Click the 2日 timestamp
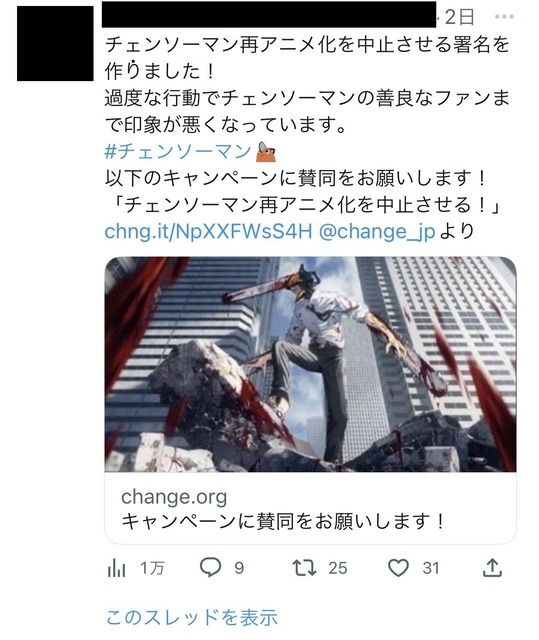Viewport: 539px width, 640px height. 460,17
